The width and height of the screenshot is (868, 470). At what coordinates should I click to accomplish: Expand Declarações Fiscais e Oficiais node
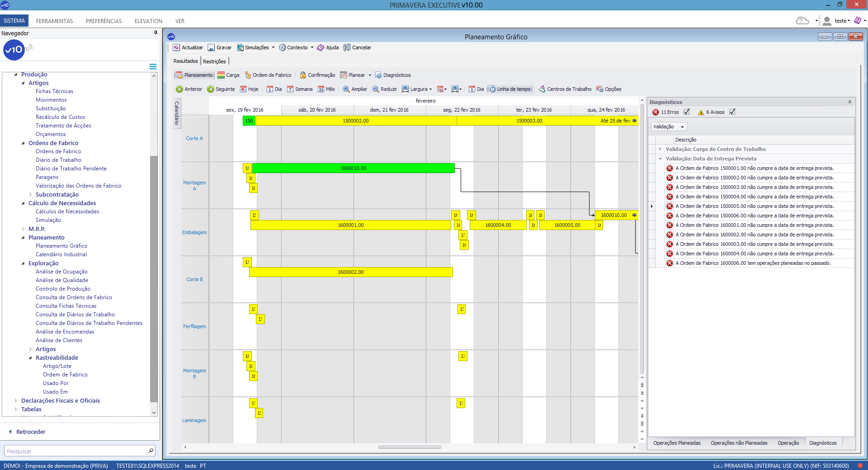pyautogui.click(x=16, y=401)
